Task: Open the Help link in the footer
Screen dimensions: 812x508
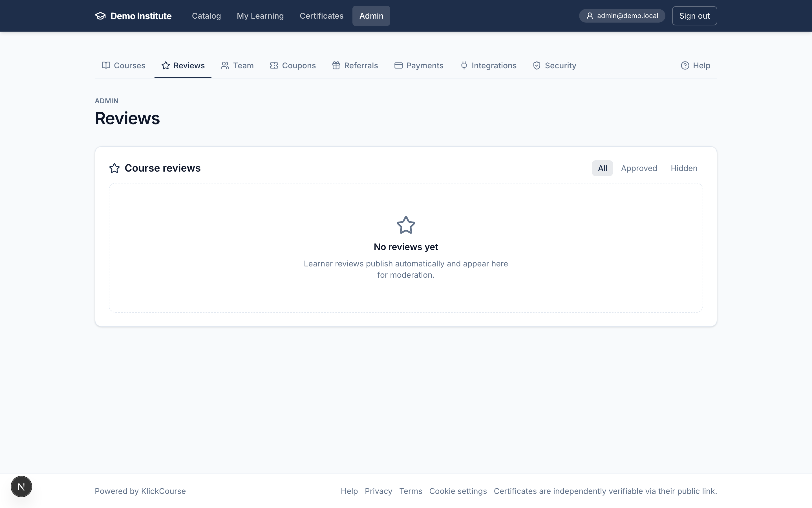Action: pos(349,491)
